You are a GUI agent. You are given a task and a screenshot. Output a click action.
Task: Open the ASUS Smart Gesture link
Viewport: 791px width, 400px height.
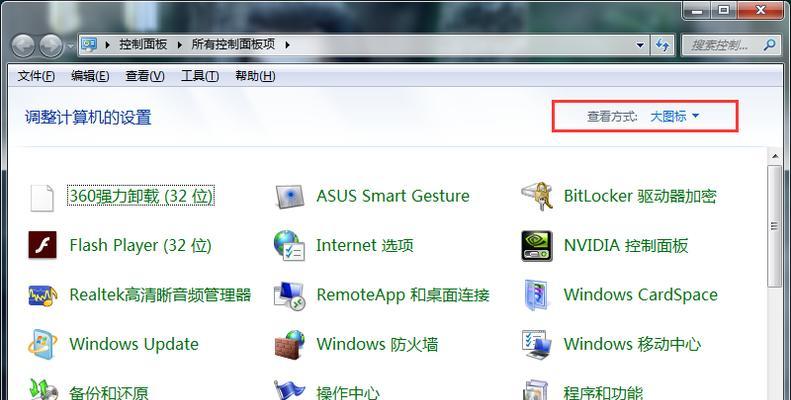(393, 196)
